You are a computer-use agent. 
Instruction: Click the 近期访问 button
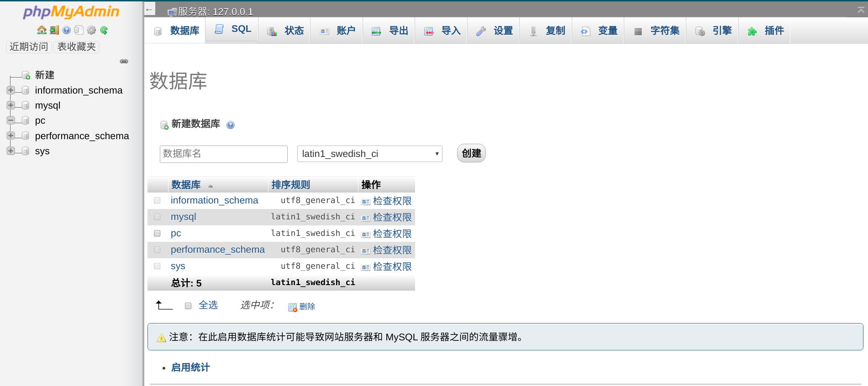[29, 47]
